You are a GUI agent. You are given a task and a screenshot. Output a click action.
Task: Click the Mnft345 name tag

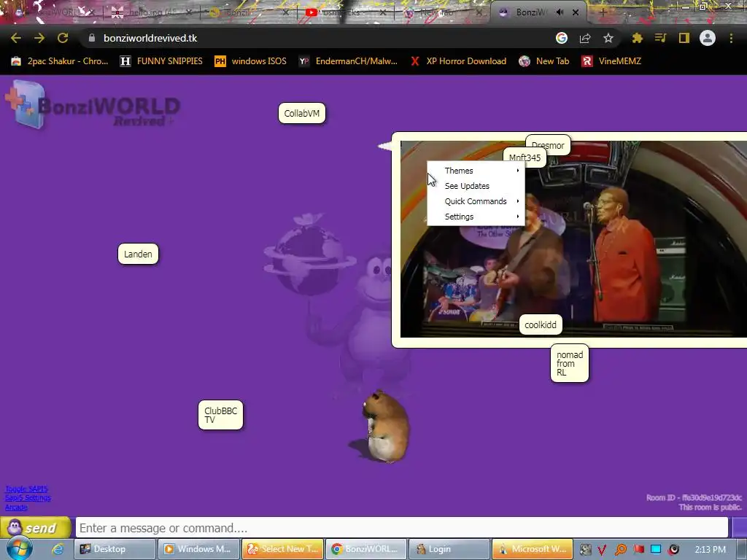pyautogui.click(x=525, y=158)
